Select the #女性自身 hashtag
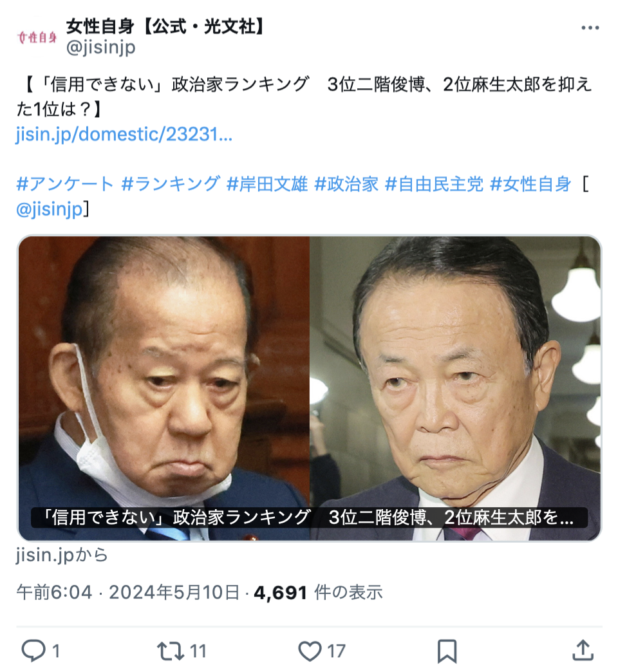The image size is (618, 672). pyautogui.click(x=530, y=184)
